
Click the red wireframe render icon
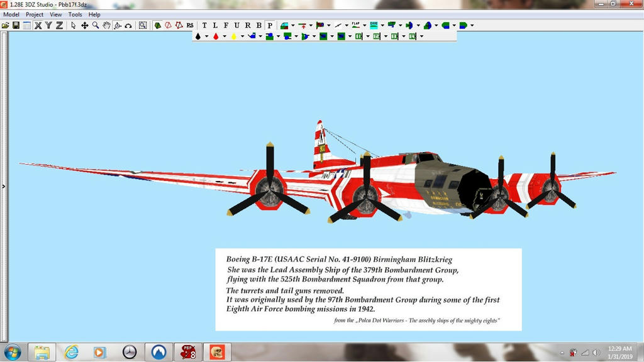point(169,25)
